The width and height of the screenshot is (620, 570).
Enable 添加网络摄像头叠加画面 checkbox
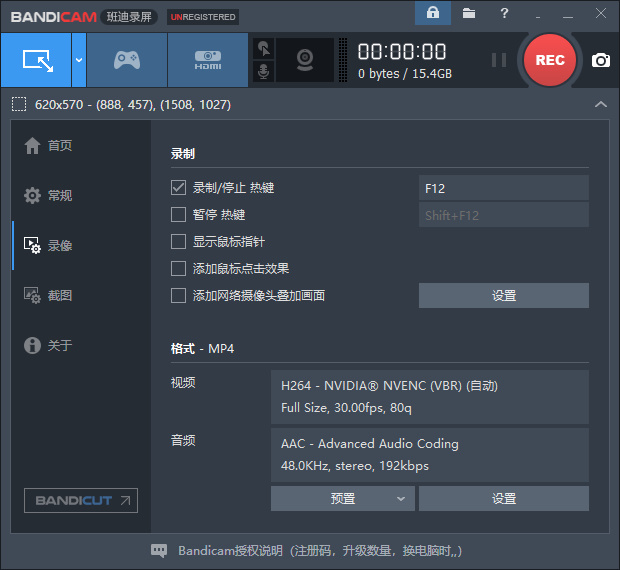178,295
